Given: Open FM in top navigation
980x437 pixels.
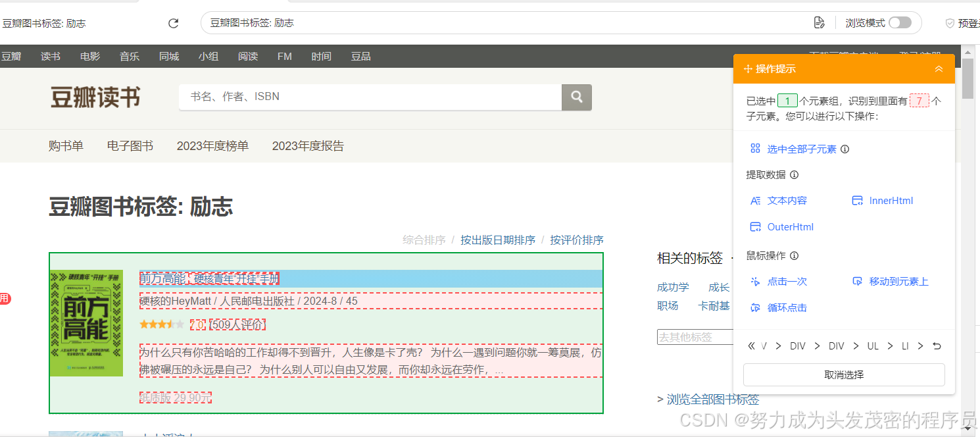Looking at the screenshot, I should [285, 57].
